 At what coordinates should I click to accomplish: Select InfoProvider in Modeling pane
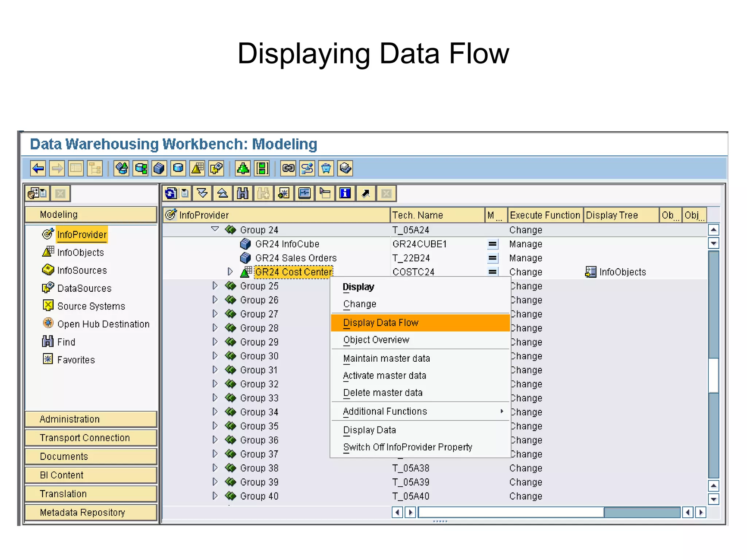[82, 234]
